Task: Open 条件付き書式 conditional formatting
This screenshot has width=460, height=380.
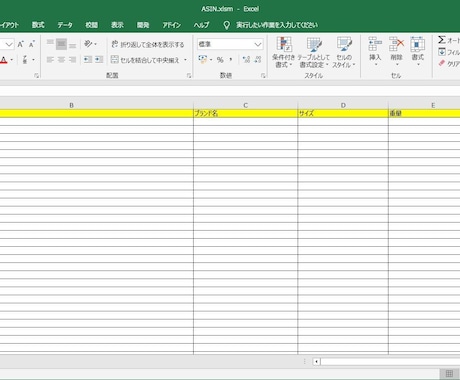Action: click(x=283, y=52)
